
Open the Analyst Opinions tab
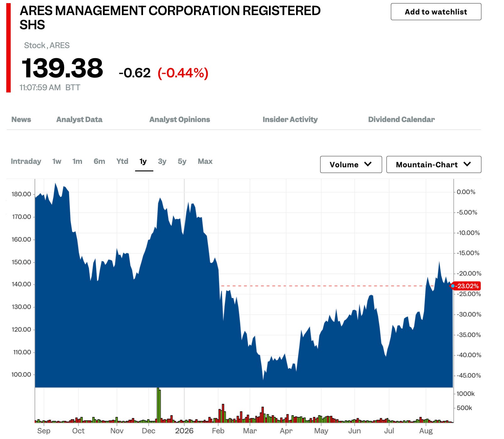pyautogui.click(x=179, y=119)
